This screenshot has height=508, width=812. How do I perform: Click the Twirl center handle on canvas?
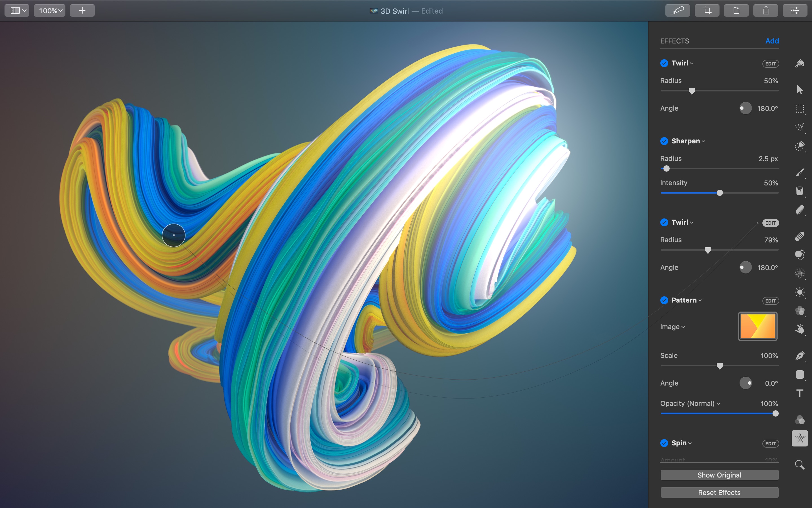click(x=174, y=235)
